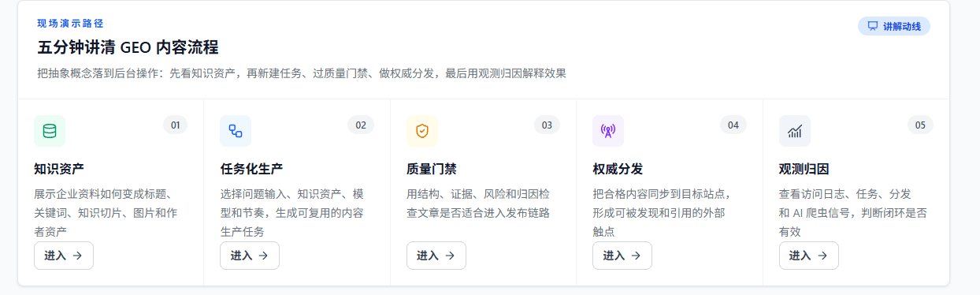
Task: Open 任务化生产 via its 进入 button
Action: pos(250,256)
